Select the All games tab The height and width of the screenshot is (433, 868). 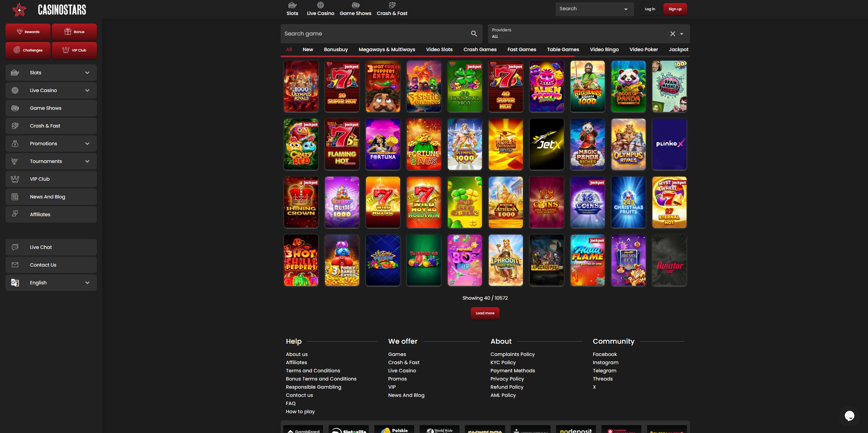point(289,49)
